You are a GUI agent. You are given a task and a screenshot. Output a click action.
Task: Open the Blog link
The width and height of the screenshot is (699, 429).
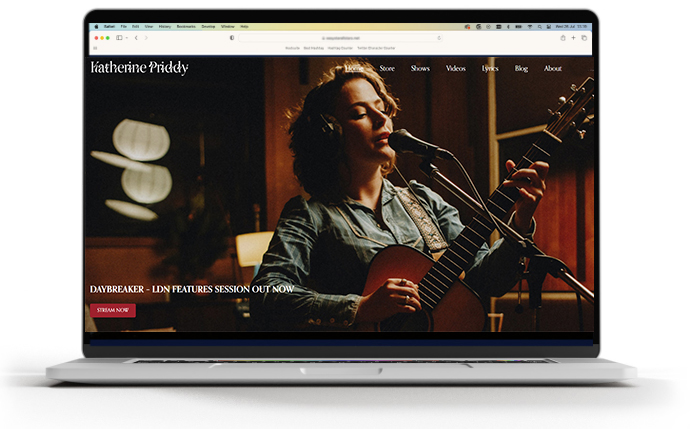click(521, 68)
